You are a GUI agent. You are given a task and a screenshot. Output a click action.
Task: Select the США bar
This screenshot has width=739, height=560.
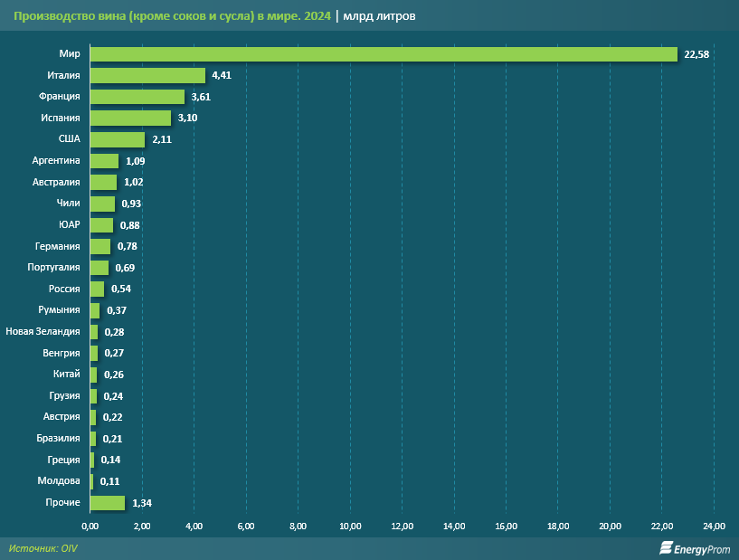(118, 139)
